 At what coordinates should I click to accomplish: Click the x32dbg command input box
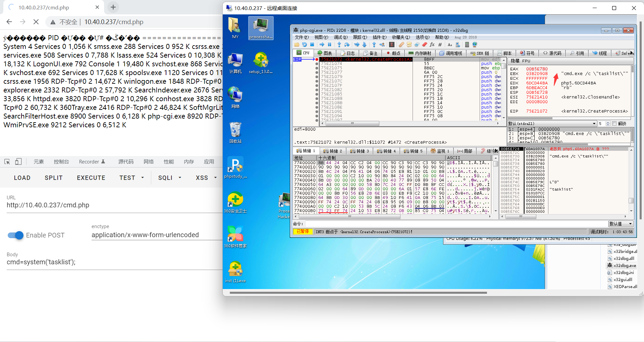coord(456,224)
